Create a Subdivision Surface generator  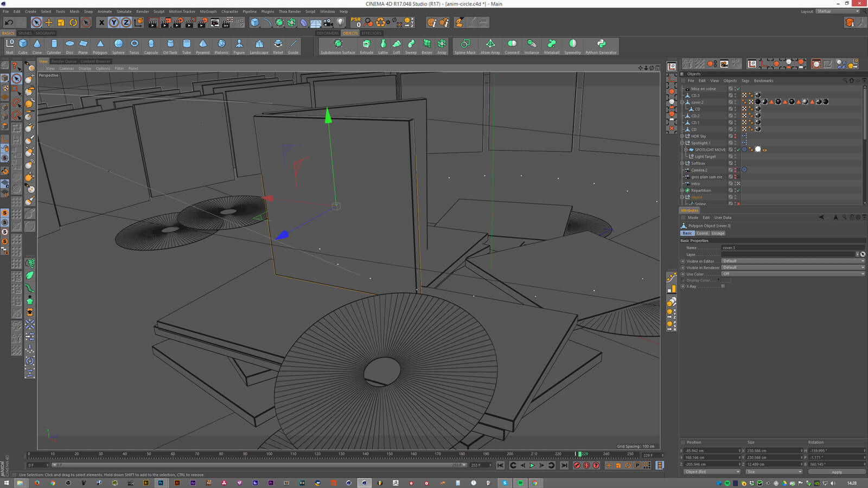tap(337, 47)
